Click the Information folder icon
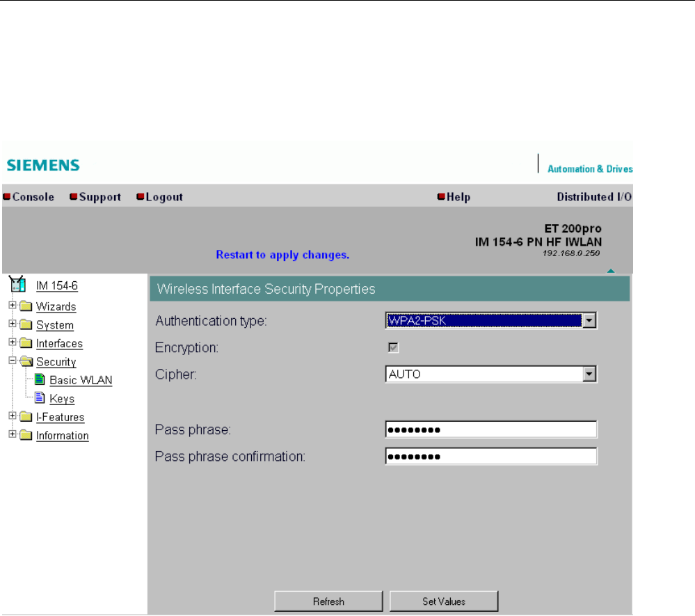The height and width of the screenshot is (616, 695). [x=26, y=435]
